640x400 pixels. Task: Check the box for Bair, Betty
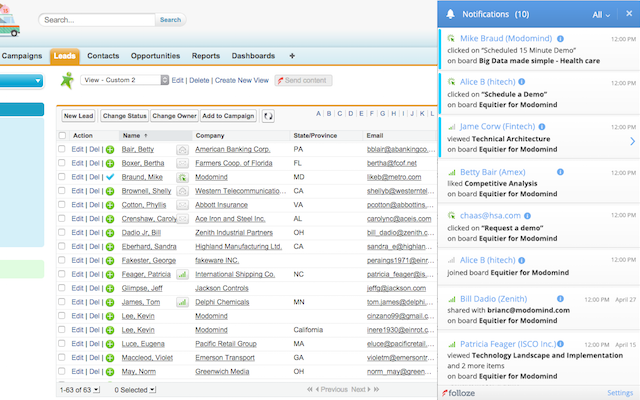click(62, 149)
